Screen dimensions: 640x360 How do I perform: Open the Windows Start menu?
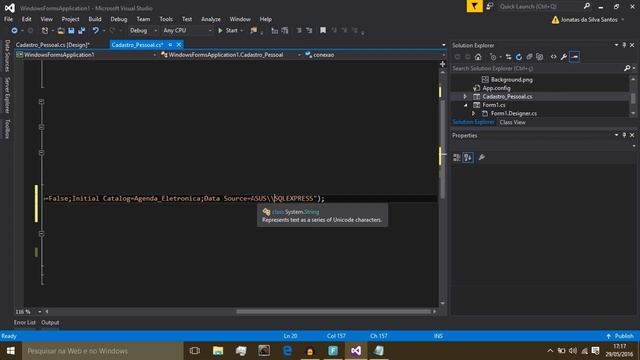point(11,351)
